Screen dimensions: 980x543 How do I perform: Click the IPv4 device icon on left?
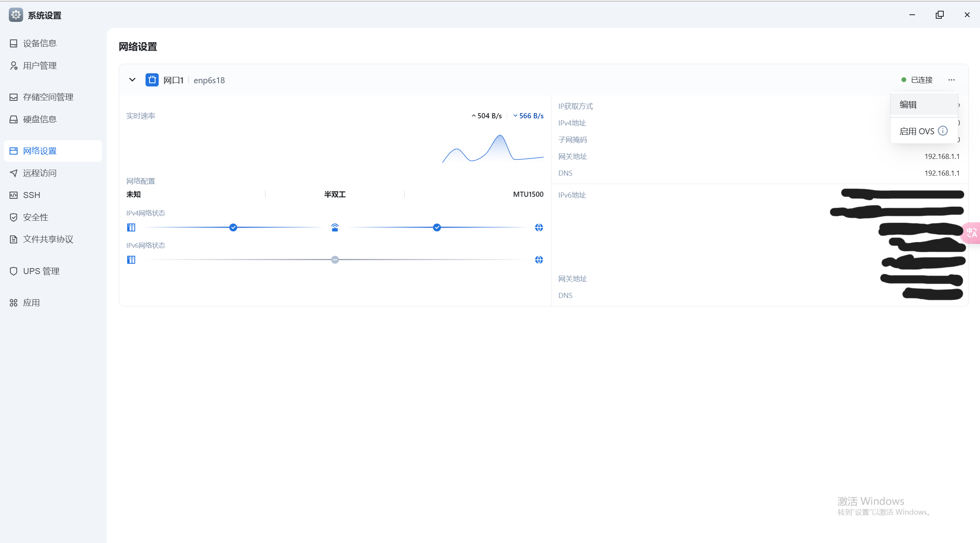pyautogui.click(x=131, y=227)
